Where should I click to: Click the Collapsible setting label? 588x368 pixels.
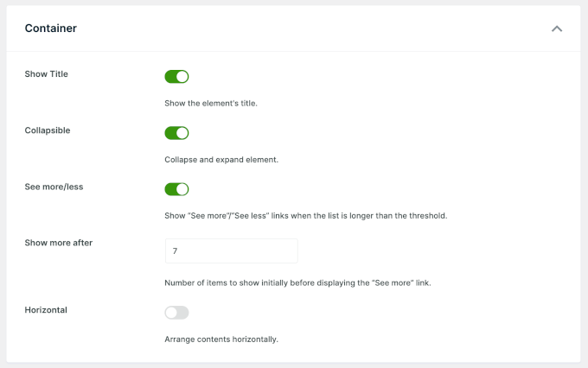click(x=48, y=130)
